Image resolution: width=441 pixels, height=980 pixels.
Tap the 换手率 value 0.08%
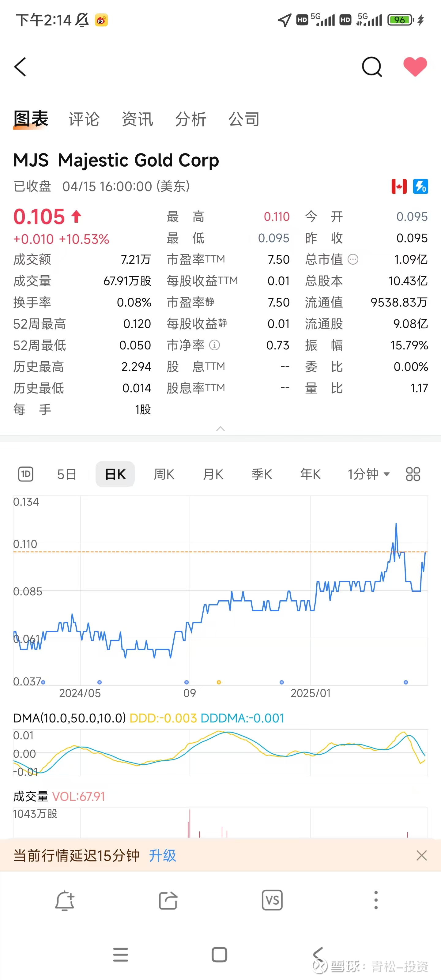click(134, 303)
